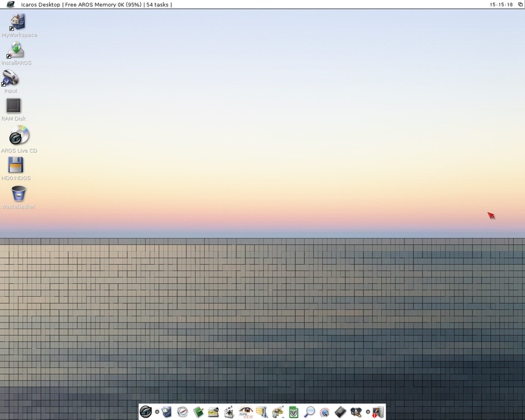Open the green notebook text editor icon
Viewport: 525px width, 420px height.
(197, 412)
